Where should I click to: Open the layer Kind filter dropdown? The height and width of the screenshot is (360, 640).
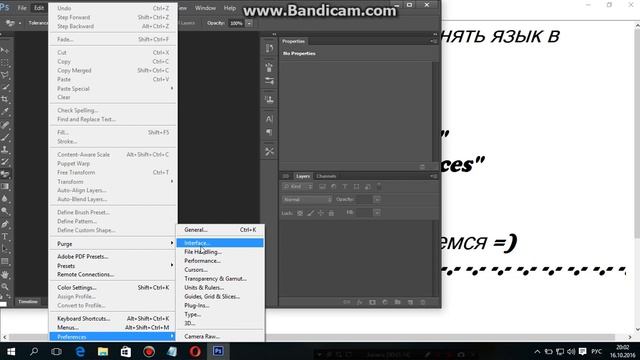pos(298,187)
